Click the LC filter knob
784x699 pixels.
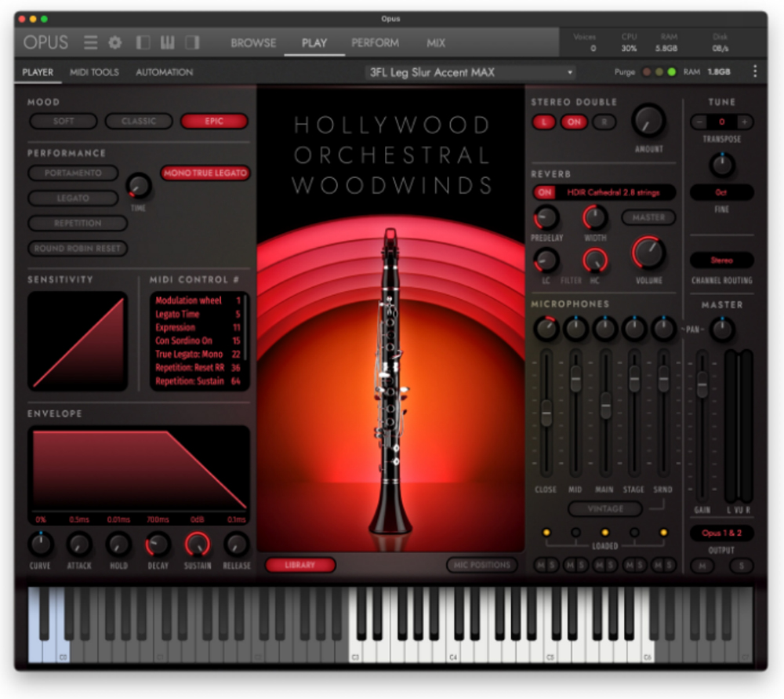[x=546, y=260]
